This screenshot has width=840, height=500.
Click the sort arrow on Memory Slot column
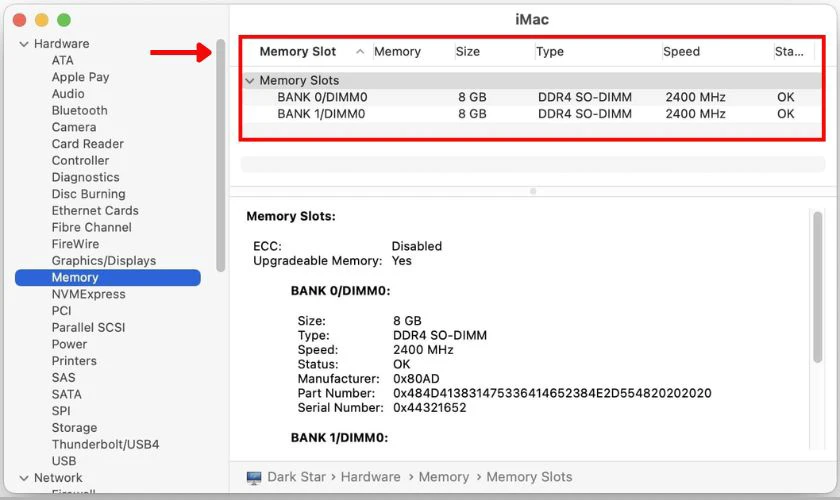coord(360,52)
